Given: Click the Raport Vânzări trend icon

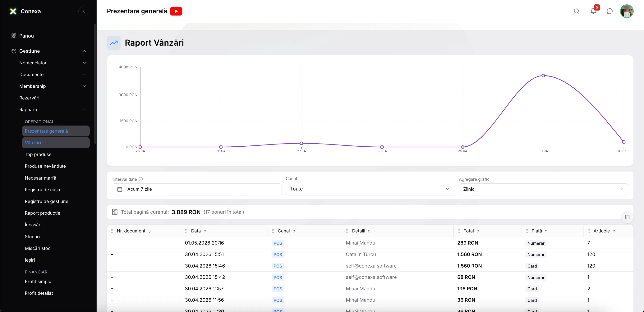Looking at the screenshot, I should click(x=114, y=43).
